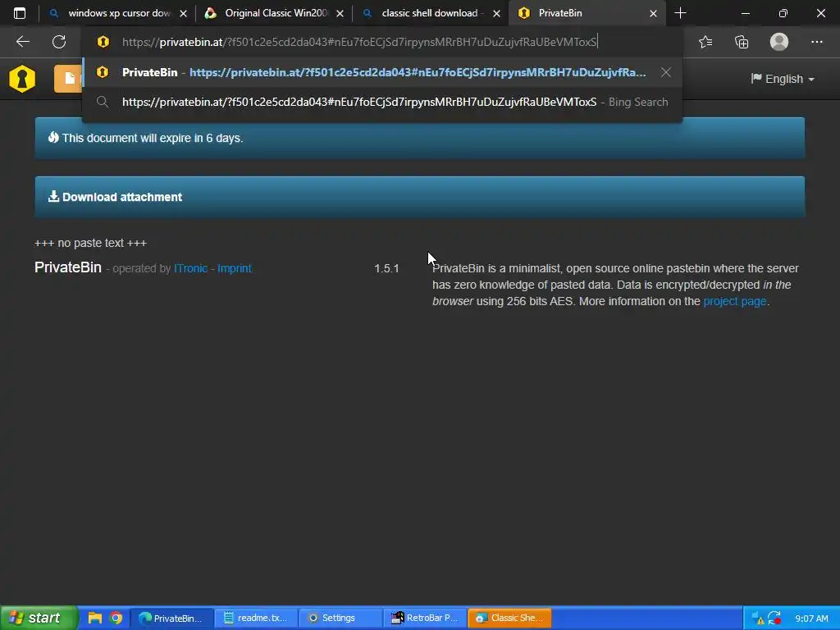
Task: Open the project page link
Action: click(734, 301)
